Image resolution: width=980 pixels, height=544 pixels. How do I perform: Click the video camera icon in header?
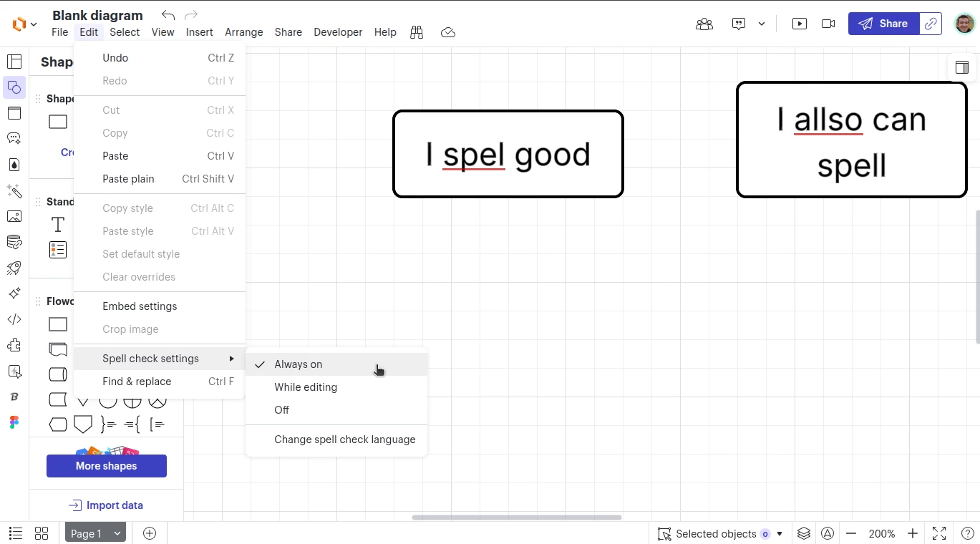pos(828,24)
